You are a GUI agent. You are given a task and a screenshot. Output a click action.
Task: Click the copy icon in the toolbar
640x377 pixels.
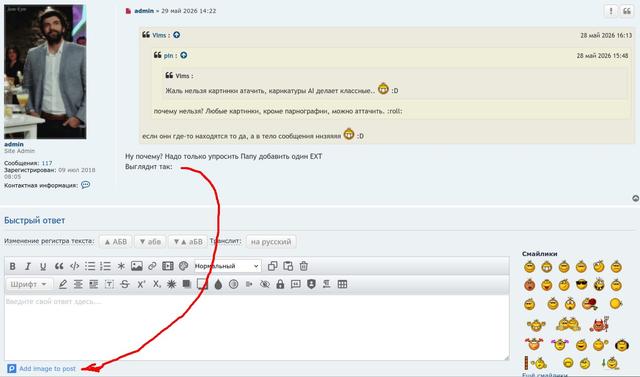(x=273, y=266)
